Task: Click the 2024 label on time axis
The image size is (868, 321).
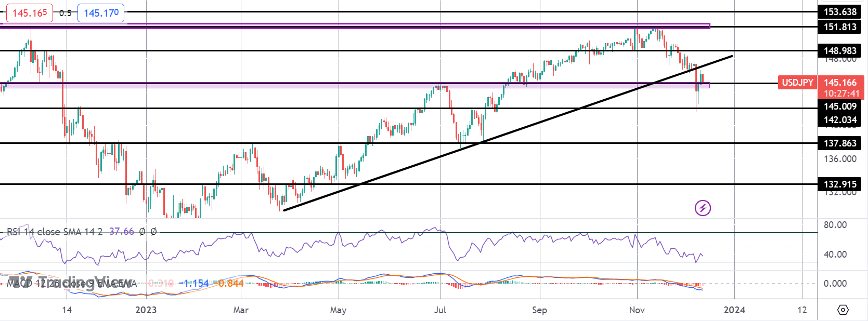Action: point(734,310)
